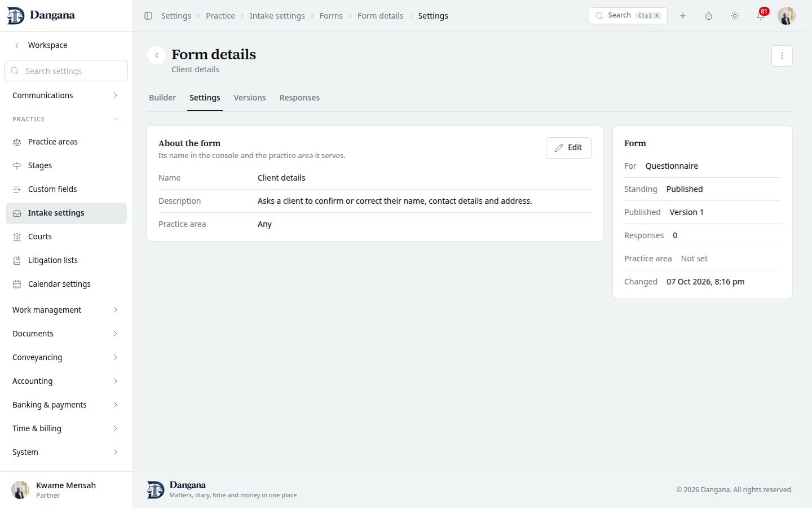Navigate to Forms breadcrumb

[x=331, y=16]
